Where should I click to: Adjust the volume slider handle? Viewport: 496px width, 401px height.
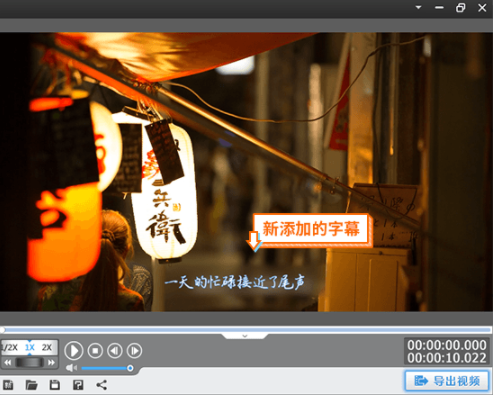point(130,368)
